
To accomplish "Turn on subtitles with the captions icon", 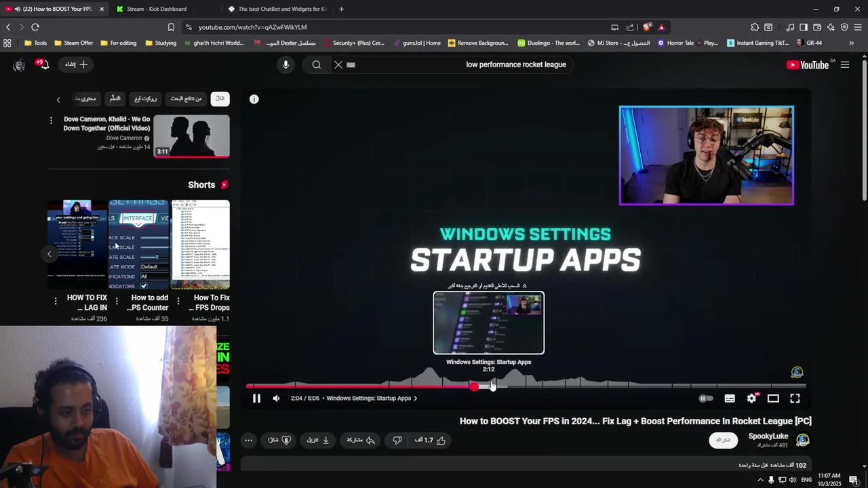I will click(x=730, y=399).
